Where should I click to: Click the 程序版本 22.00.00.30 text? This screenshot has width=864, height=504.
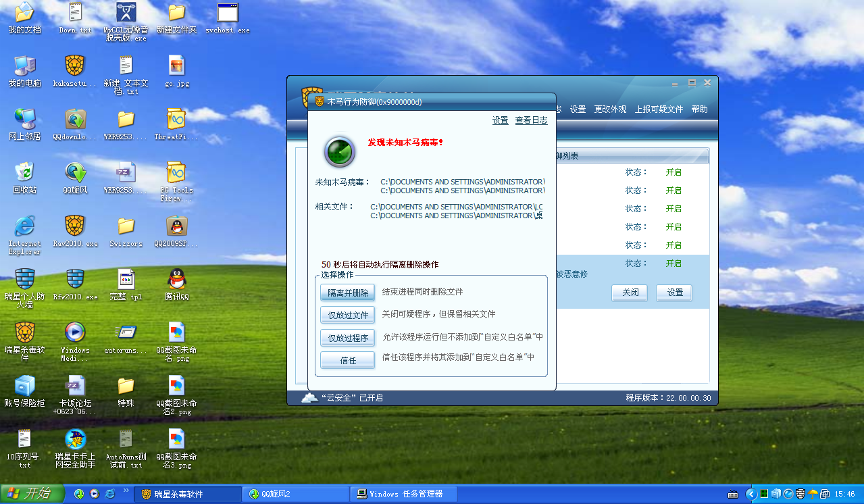tap(668, 398)
